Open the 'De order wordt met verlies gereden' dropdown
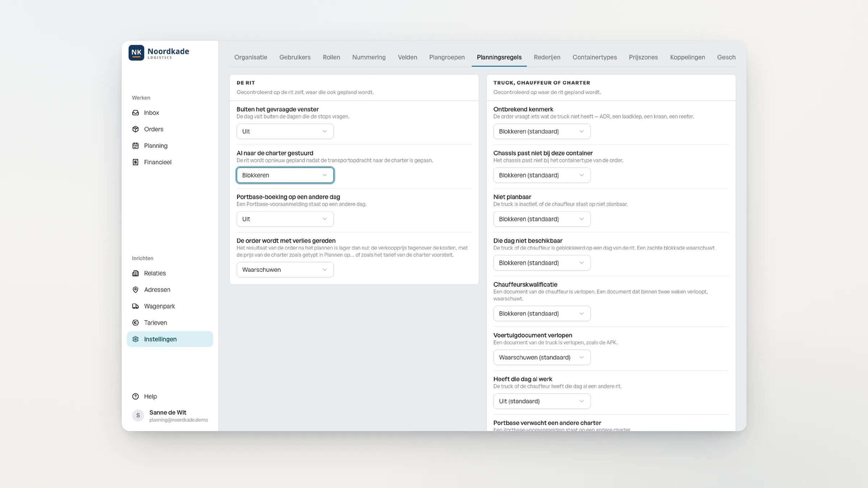 285,270
